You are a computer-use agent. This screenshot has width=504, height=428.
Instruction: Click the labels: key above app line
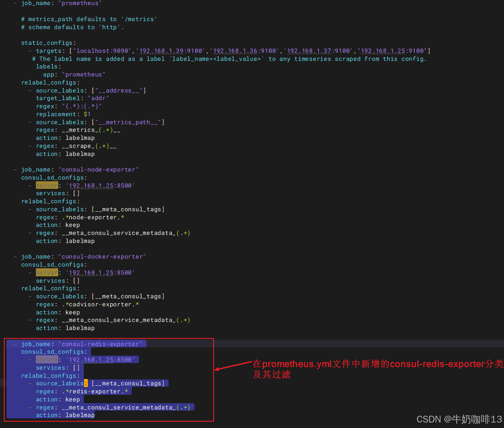coord(49,67)
